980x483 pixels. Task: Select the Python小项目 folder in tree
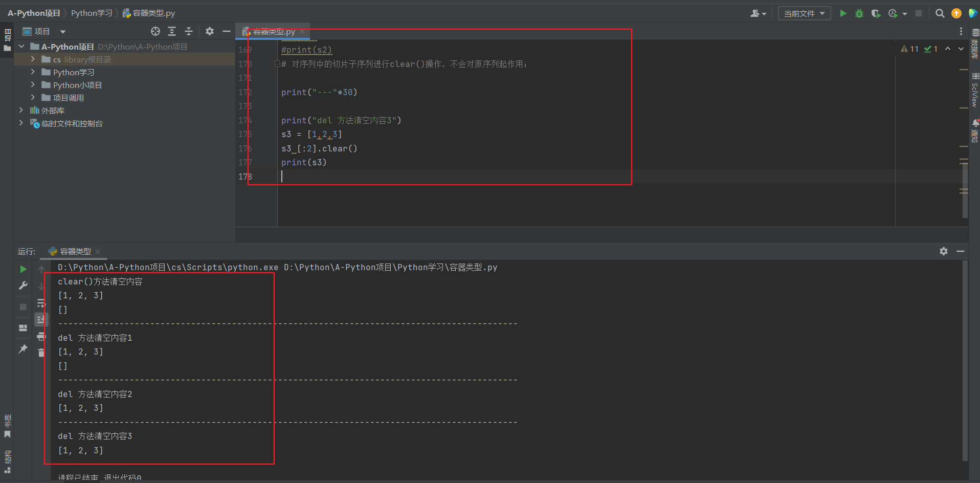(77, 85)
